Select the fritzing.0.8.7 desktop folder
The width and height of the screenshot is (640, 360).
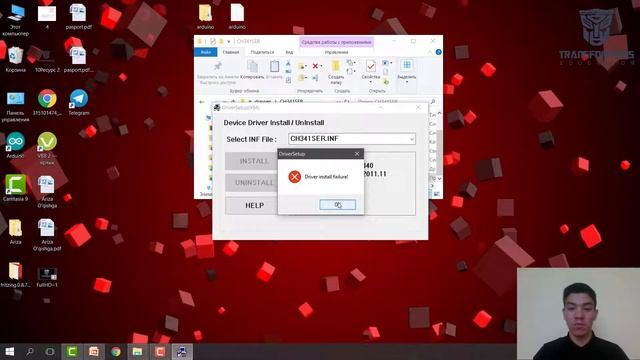click(x=16, y=274)
